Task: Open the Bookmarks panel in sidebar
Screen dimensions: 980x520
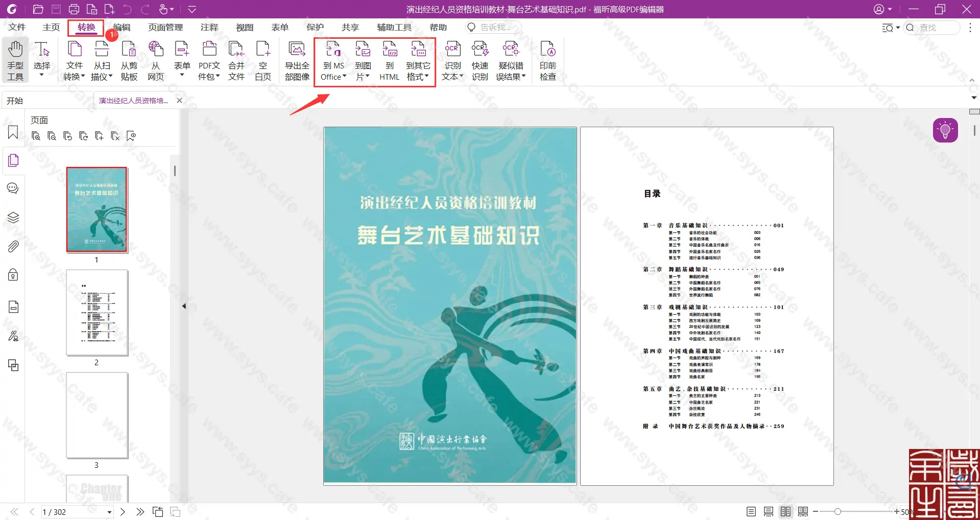Action: (12, 132)
